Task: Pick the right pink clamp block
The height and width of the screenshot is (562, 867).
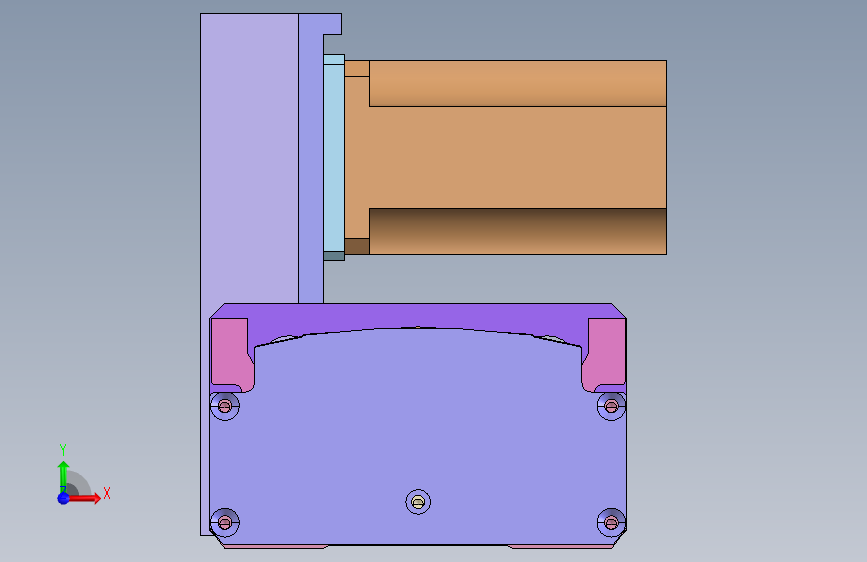Action: pos(605,354)
